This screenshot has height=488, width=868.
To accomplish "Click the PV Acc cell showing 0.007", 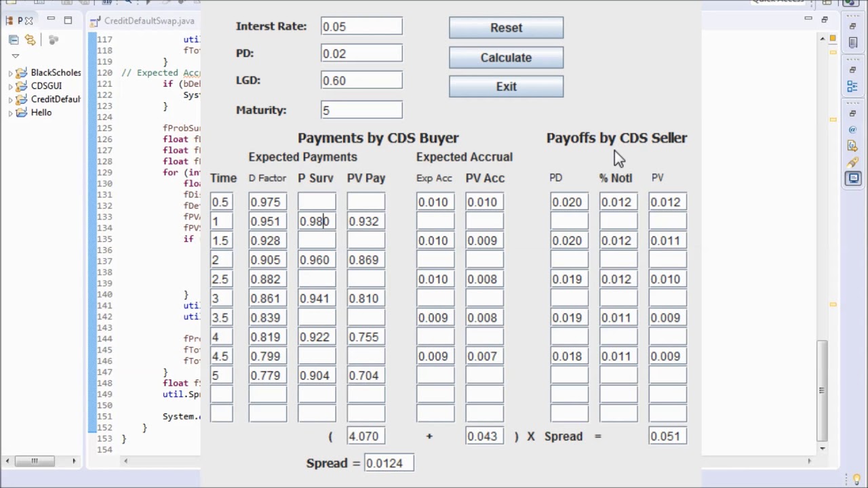I will click(x=484, y=357).
